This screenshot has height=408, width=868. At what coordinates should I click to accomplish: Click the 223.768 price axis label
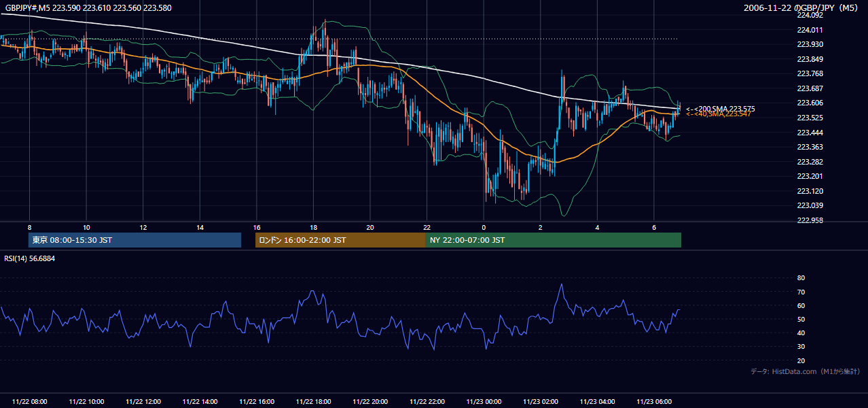(x=810, y=73)
